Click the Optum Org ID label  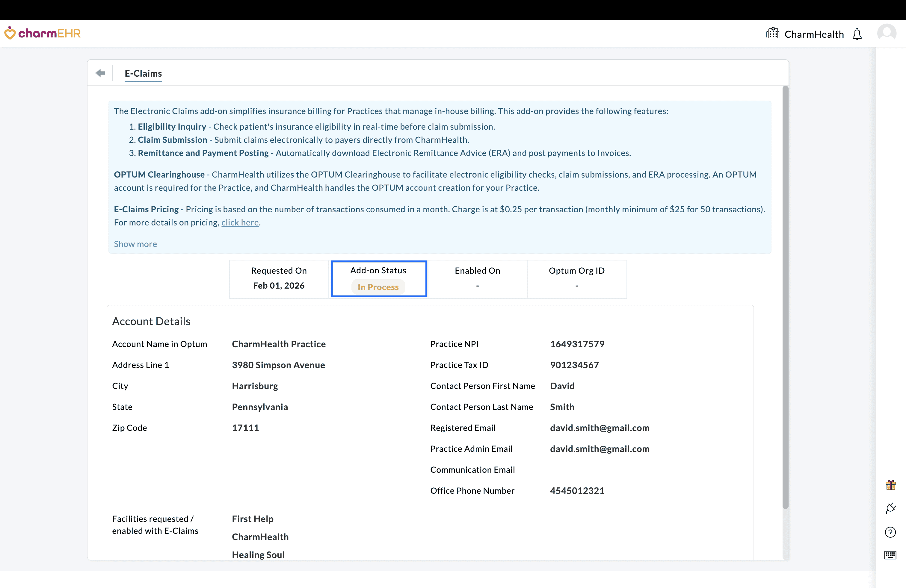(x=576, y=271)
